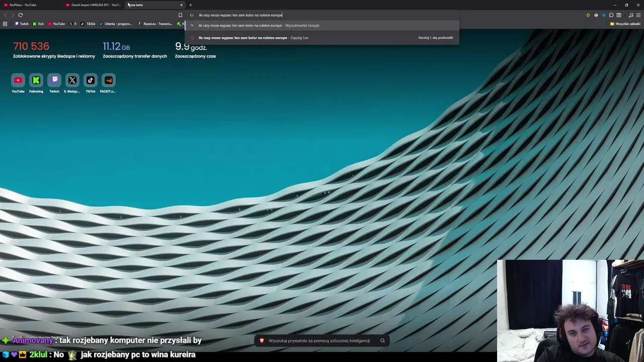Open Usterka - program bookmark
This screenshot has width=644, height=362.
point(116,24)
